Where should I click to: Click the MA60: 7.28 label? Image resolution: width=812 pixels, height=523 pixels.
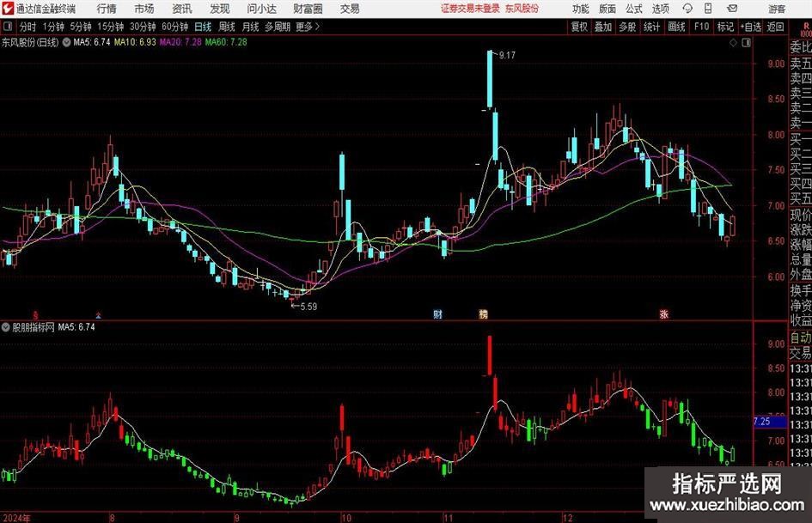226,42
